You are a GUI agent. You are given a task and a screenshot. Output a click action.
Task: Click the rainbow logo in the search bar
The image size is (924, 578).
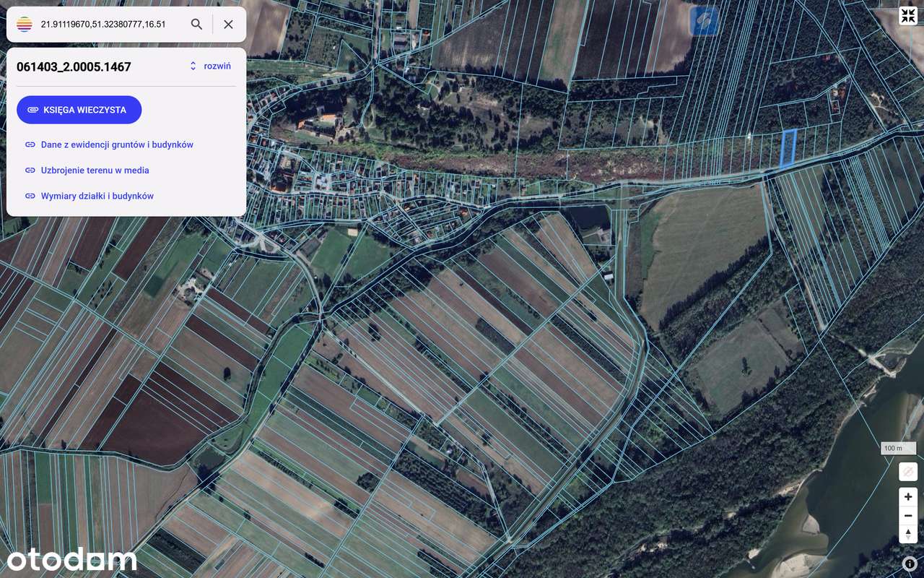point(23,24)
